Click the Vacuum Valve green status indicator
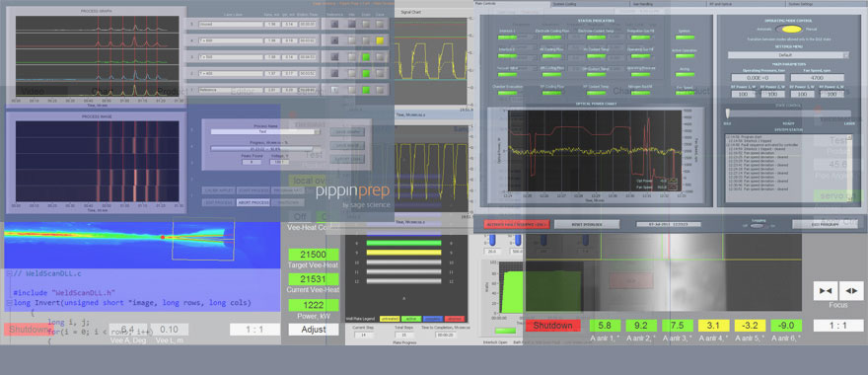 (x=507, y=75)
